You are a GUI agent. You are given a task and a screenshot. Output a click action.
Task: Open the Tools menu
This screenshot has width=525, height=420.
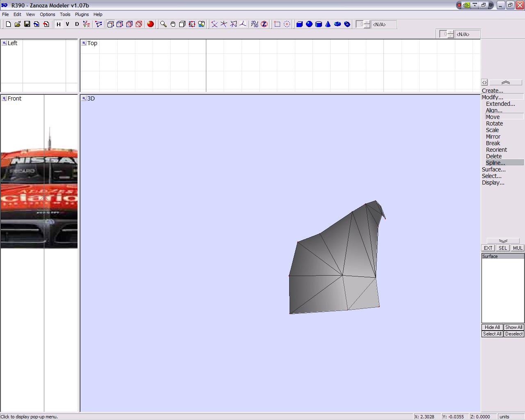(65, 14)
